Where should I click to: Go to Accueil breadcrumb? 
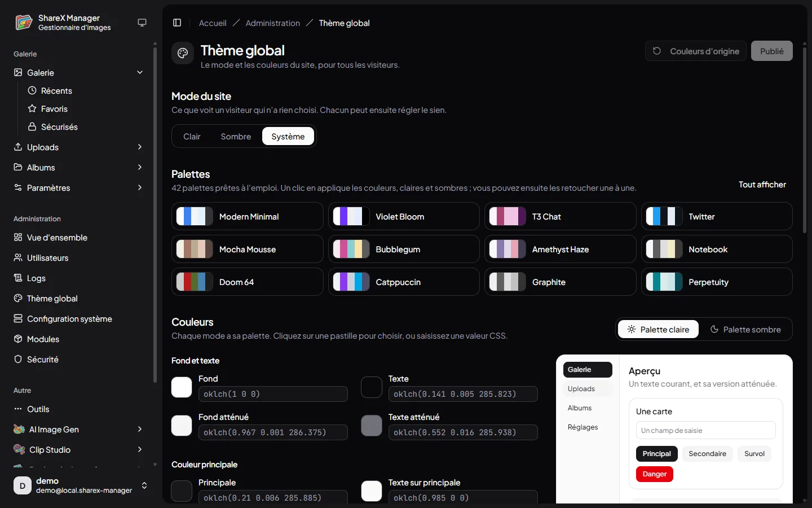pyautogui.click(x=213, y=23)
